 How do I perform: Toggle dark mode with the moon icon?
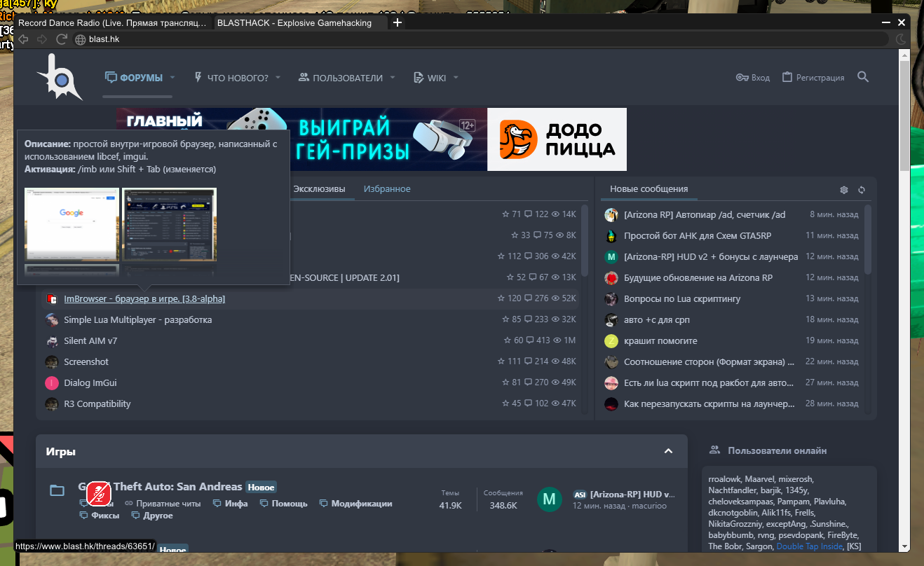point(901,39)
